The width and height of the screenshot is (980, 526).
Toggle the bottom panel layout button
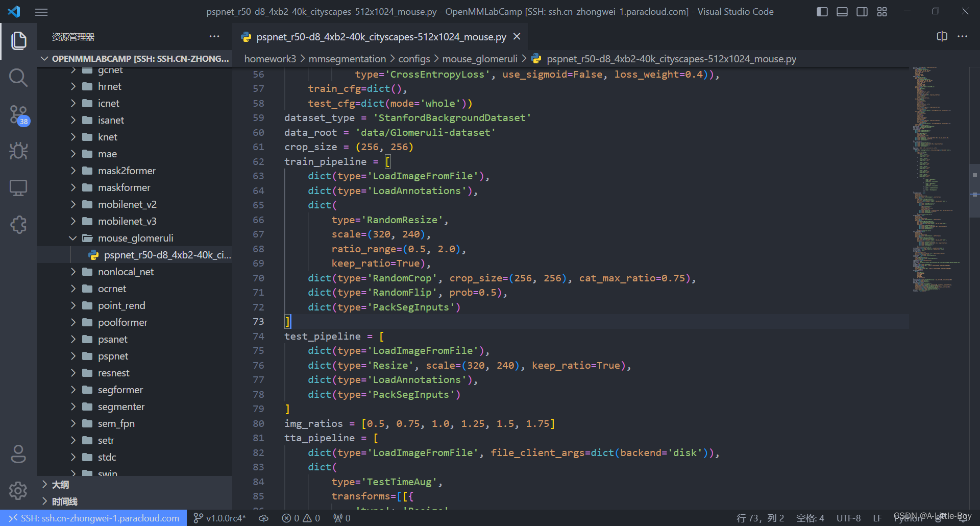coord(842,12)
